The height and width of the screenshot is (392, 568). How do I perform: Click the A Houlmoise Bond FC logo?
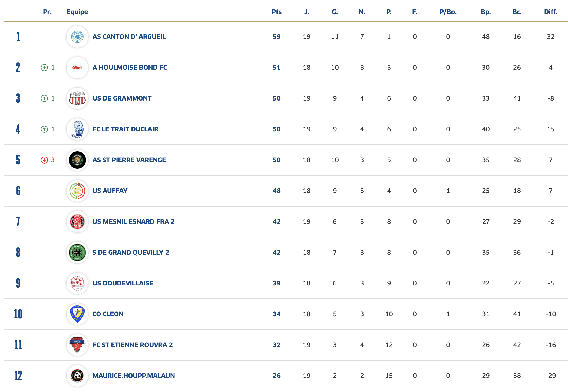pyautogui.click(x=77, y=68)
